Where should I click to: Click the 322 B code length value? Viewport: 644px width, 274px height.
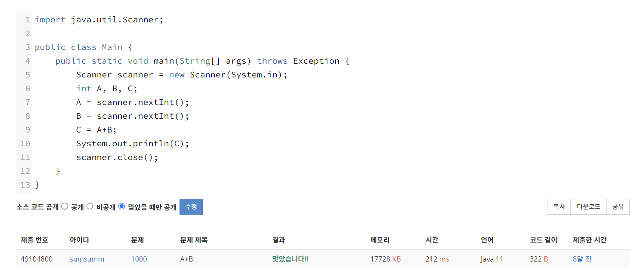(x=539, y=259)
